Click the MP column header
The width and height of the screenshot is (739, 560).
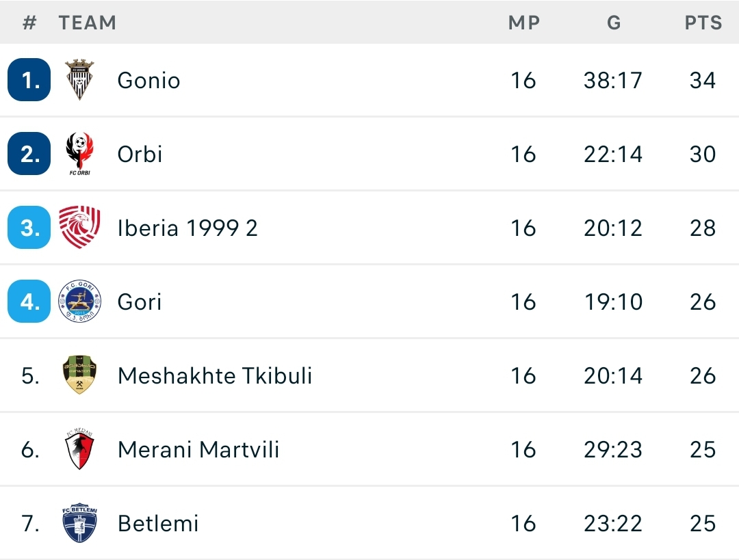(x=523, y=23)
